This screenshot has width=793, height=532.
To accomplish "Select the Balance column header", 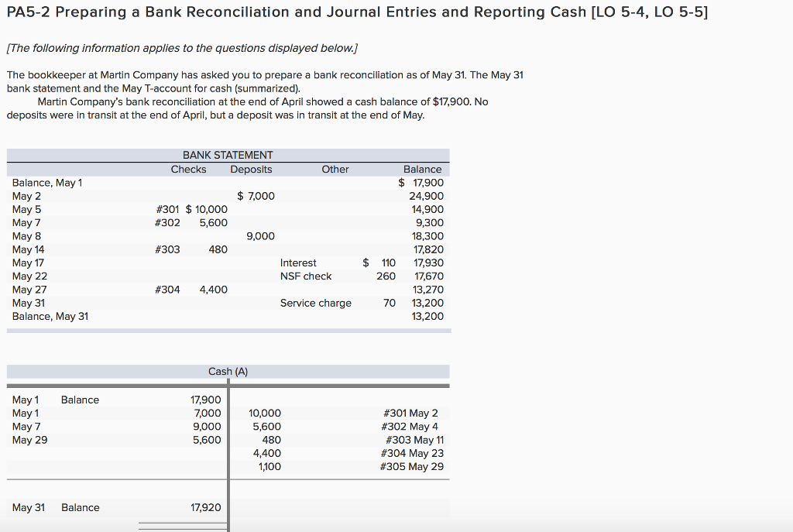I will coord(422,169).
